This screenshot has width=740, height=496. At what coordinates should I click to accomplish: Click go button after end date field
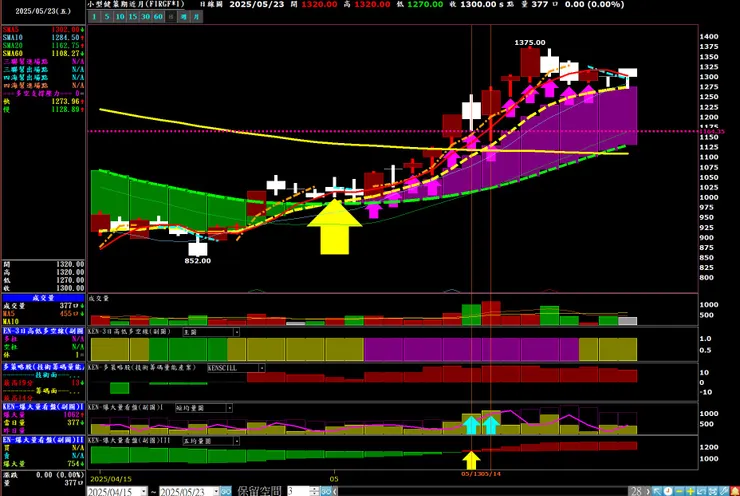click(226, 491)
